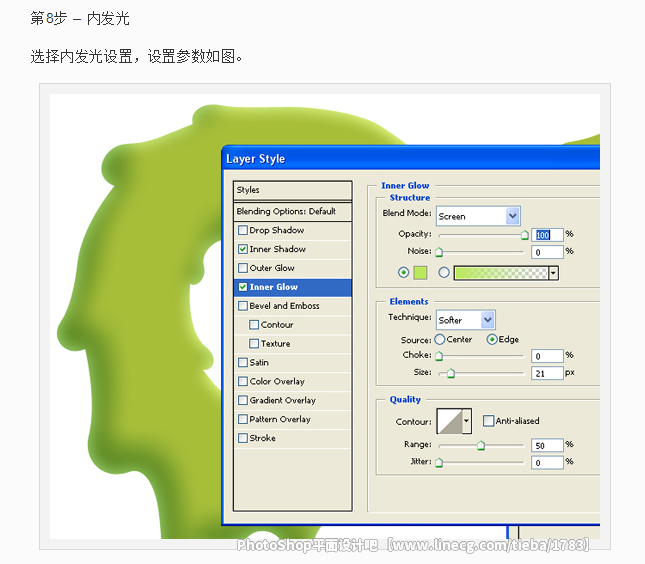
Task: Click the Opacity slider handle
Action: click(524, 235)
